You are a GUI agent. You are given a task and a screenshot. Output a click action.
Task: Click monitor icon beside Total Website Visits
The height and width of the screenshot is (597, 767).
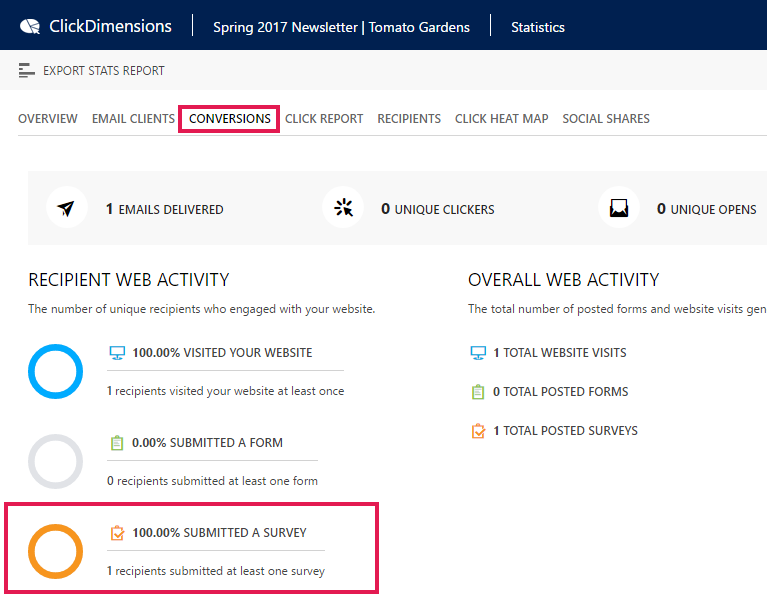pos(478,352)
